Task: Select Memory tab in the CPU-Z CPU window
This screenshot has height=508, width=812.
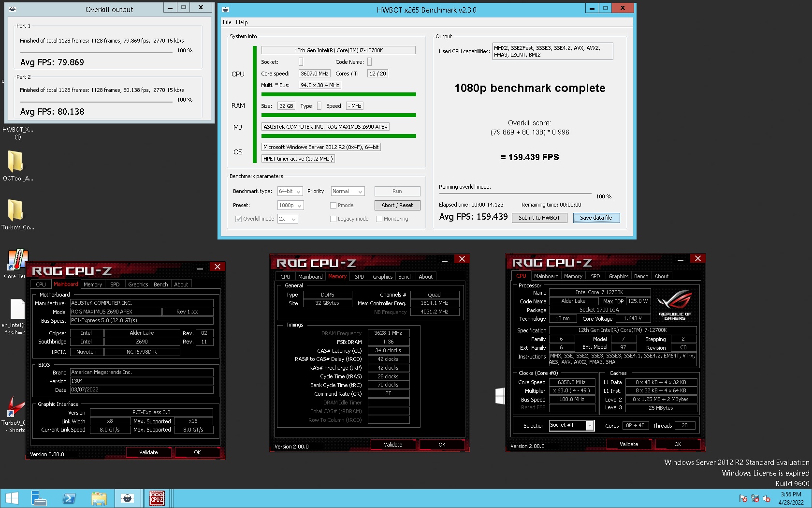Action: [x=573, y=276]
